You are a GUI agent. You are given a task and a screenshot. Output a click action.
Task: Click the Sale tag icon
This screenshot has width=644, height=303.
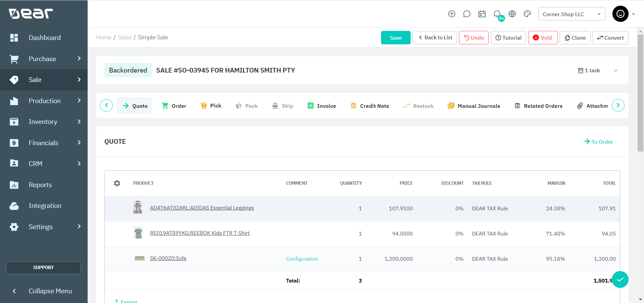14,80
